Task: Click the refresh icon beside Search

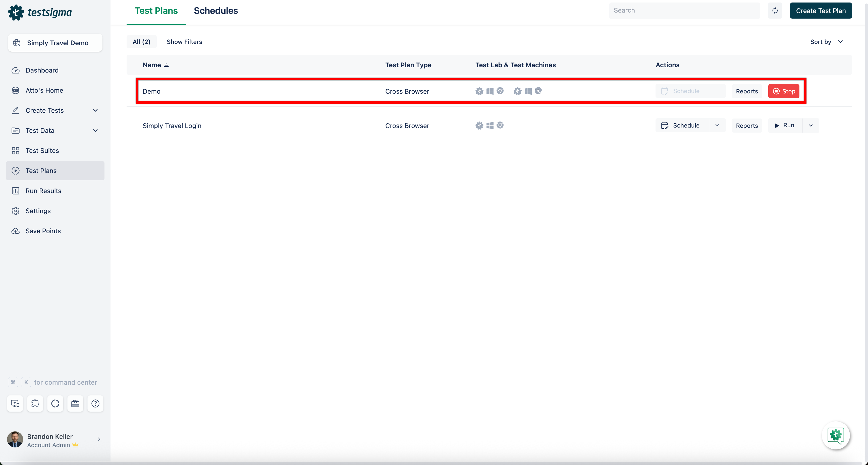Action: (x=775, y=11)
